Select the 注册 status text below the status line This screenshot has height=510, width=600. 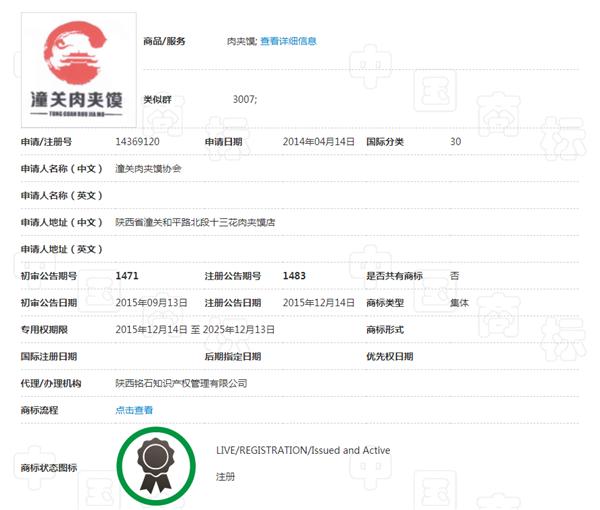tap(225, 477)
